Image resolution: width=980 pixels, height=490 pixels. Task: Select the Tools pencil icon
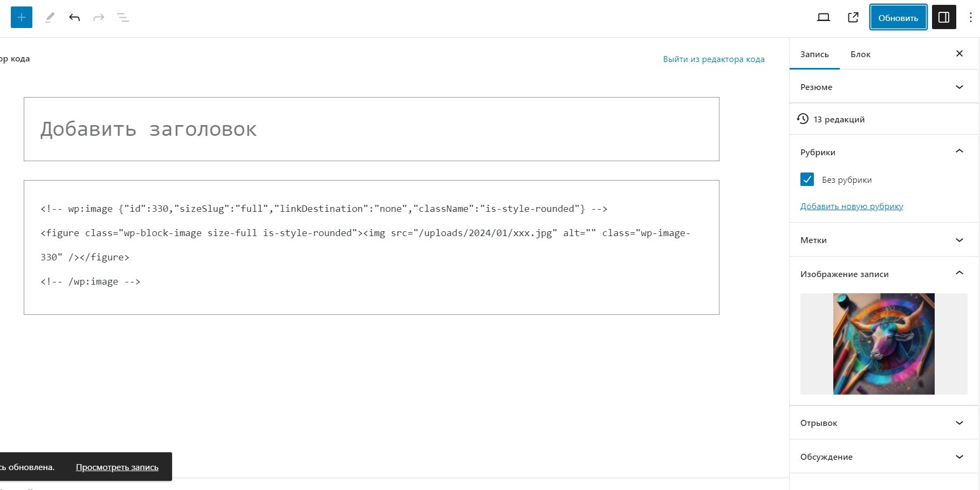(50, 17)
